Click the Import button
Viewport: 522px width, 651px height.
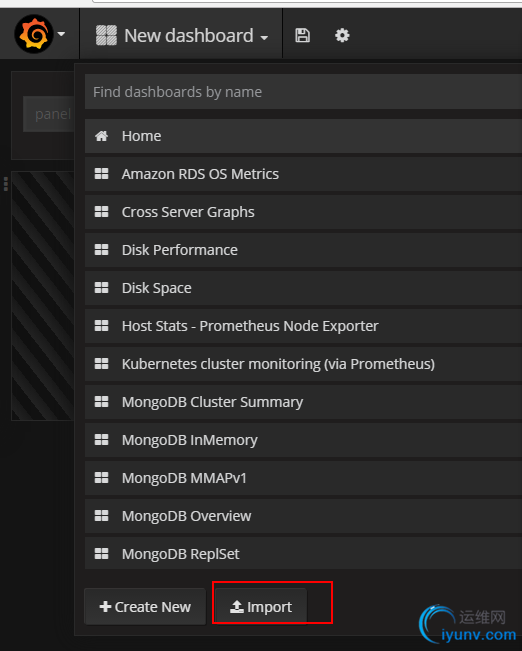[x=261, y=607]
